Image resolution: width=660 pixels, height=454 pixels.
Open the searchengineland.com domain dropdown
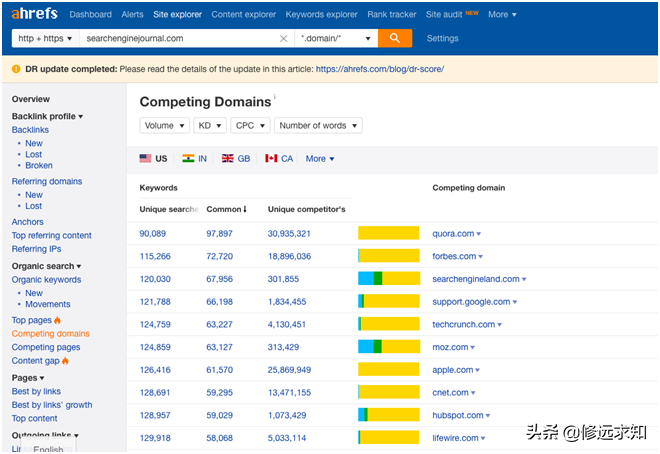(524, 279)
